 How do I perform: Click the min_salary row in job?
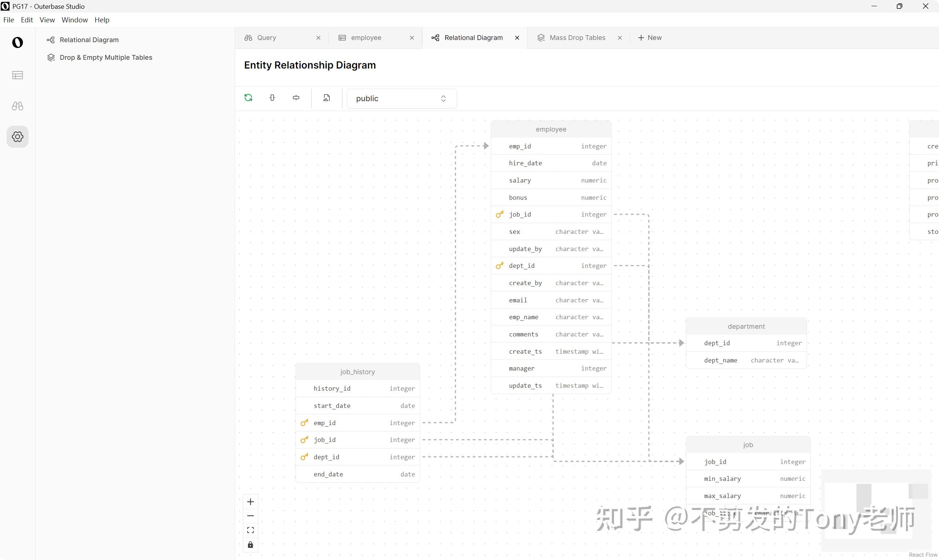click(x=748, y=479)
